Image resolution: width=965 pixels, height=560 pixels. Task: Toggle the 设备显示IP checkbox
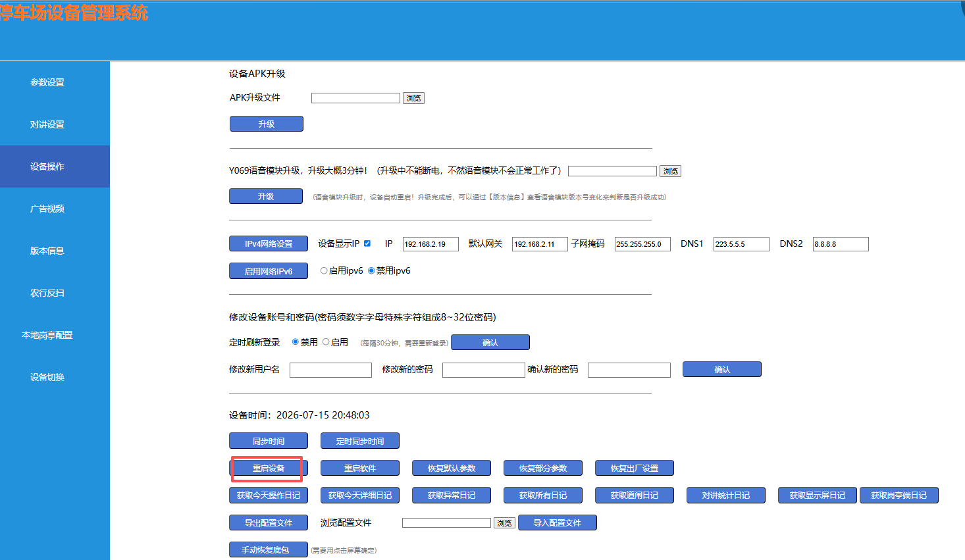click(367, 243)
